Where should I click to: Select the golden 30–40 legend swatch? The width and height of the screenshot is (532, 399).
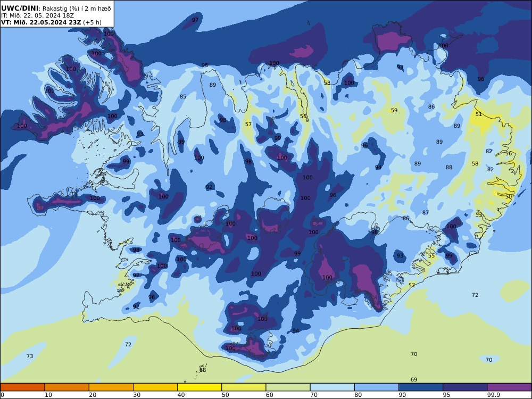pos(155,387)
